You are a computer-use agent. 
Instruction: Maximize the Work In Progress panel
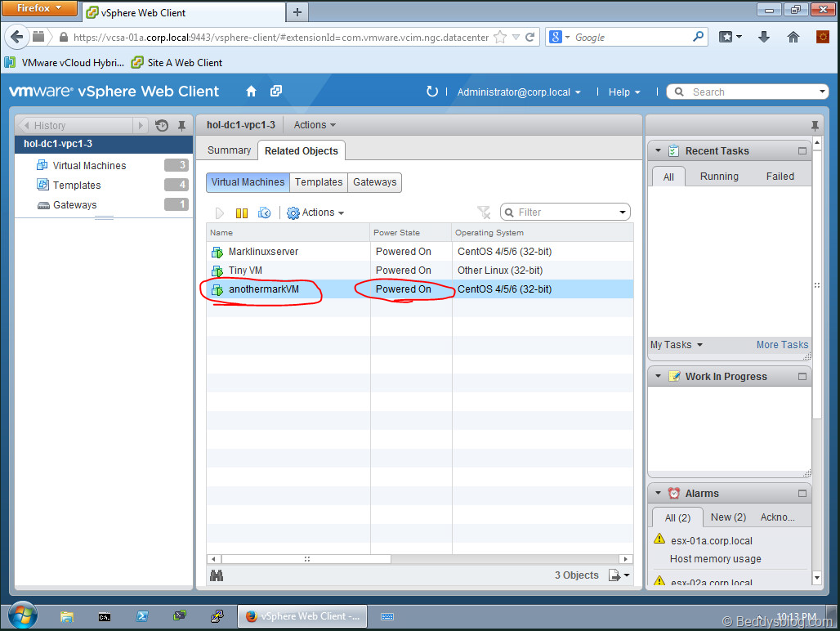coord(802,377)
